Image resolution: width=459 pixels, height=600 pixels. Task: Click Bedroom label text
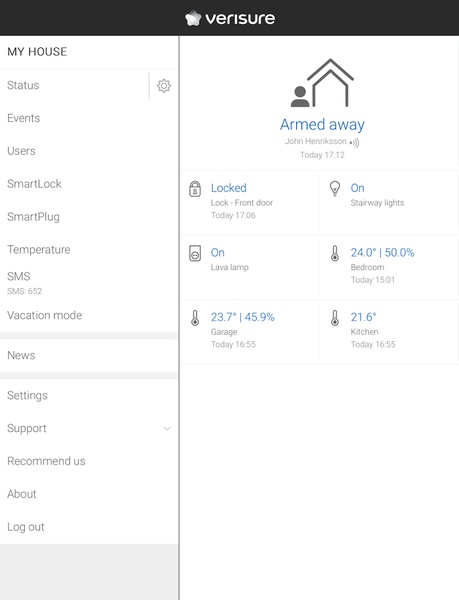[x=367, y=267]
